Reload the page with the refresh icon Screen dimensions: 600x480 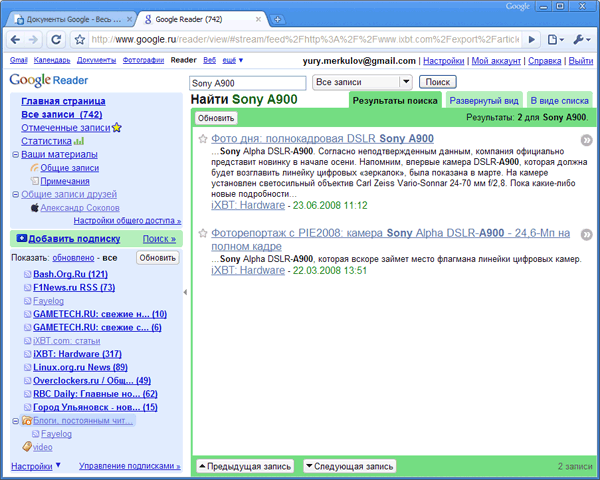click(56, 39)
